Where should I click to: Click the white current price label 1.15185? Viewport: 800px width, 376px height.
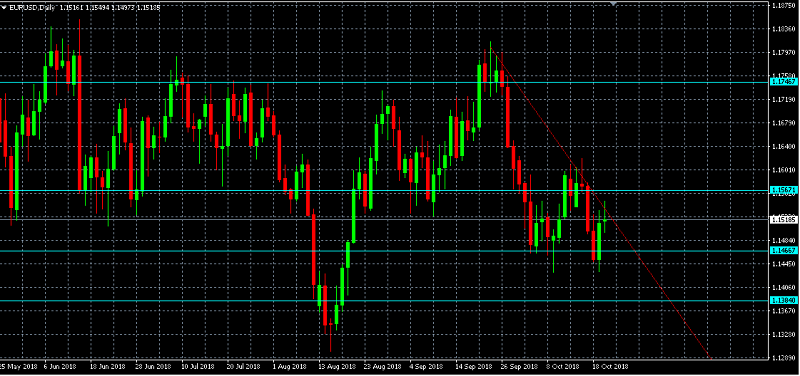tap(784, 220)
